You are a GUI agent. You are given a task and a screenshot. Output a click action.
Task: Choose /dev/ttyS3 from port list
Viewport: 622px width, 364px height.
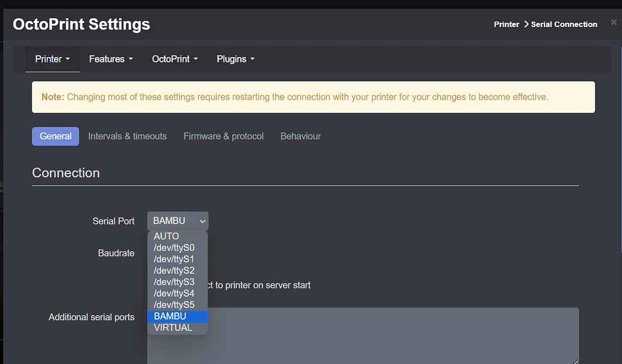click(177, 282)
